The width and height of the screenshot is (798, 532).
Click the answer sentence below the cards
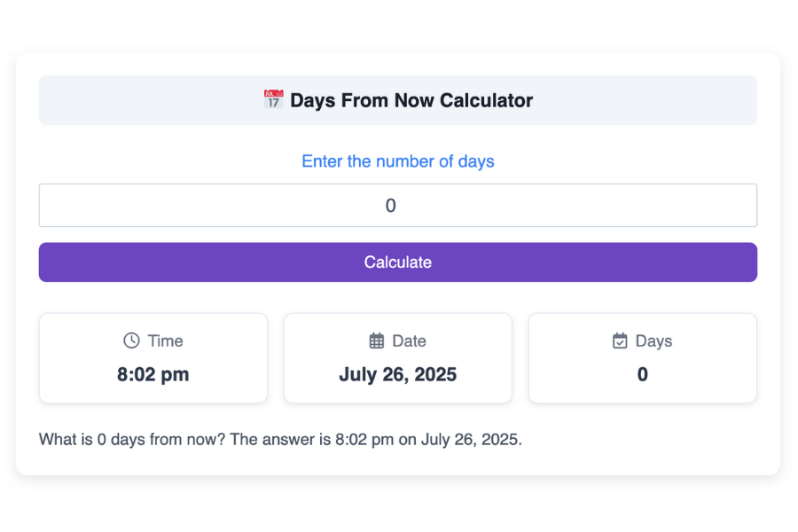280,439
